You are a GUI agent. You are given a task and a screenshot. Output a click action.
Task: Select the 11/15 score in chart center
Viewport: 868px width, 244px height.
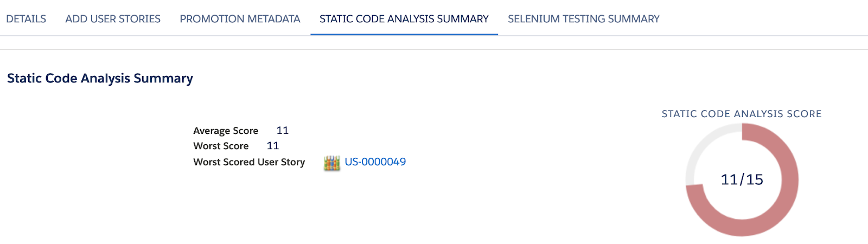point(742,179)
